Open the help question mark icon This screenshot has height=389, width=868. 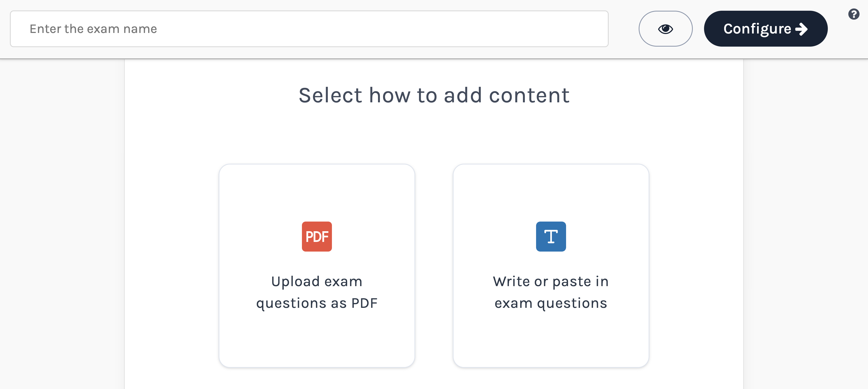point(854,14)
